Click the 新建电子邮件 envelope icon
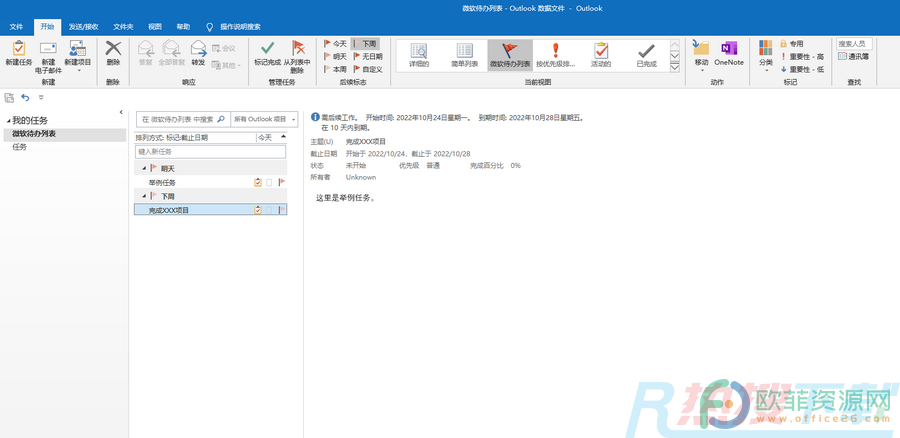This screenshot has height=438, width=900. (x=48, y=48)
